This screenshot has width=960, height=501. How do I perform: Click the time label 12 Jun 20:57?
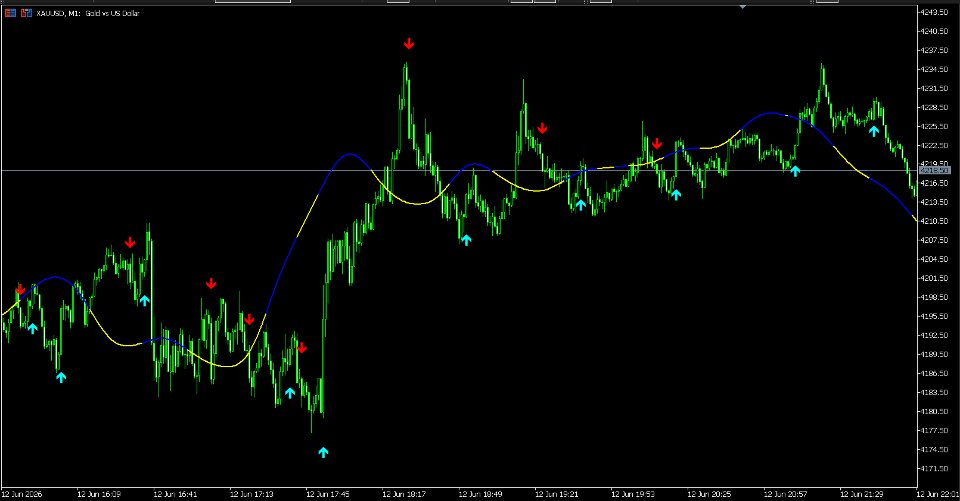[x=786, y=494]
